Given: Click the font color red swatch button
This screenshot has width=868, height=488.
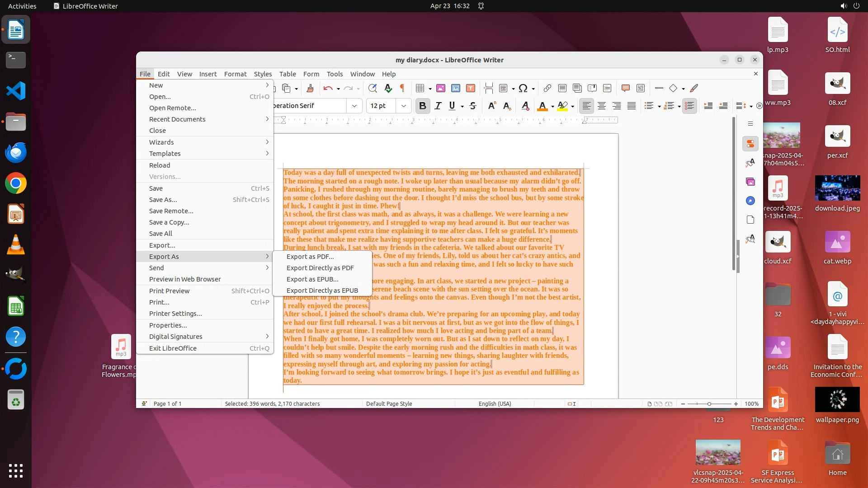Looking at the screenshot, I should point(542,106).
